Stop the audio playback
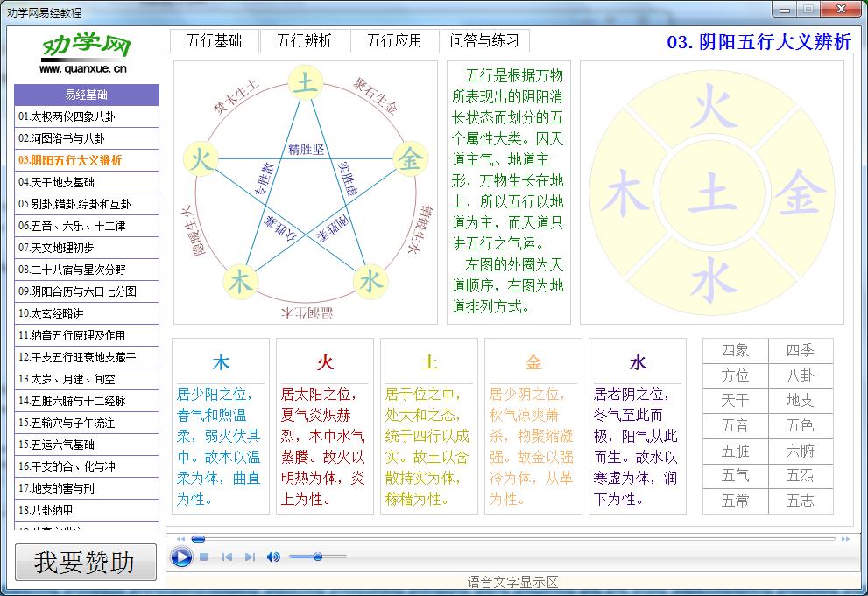 [203, 556]
